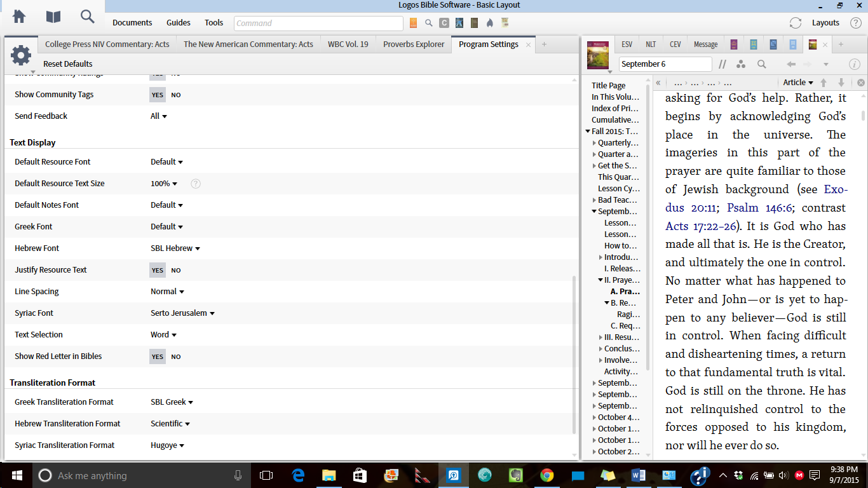Close the locator bar with X icon
The height and width of the screenshot is (488, 868).
click(860, 83)
